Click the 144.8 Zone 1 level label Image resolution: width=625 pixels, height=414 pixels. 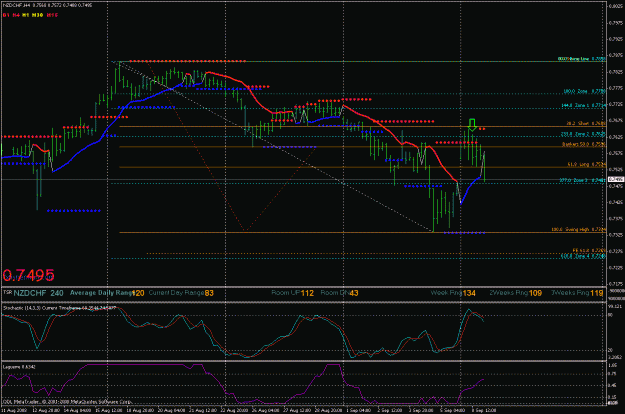pyautogui.click(x=584, y=106)
